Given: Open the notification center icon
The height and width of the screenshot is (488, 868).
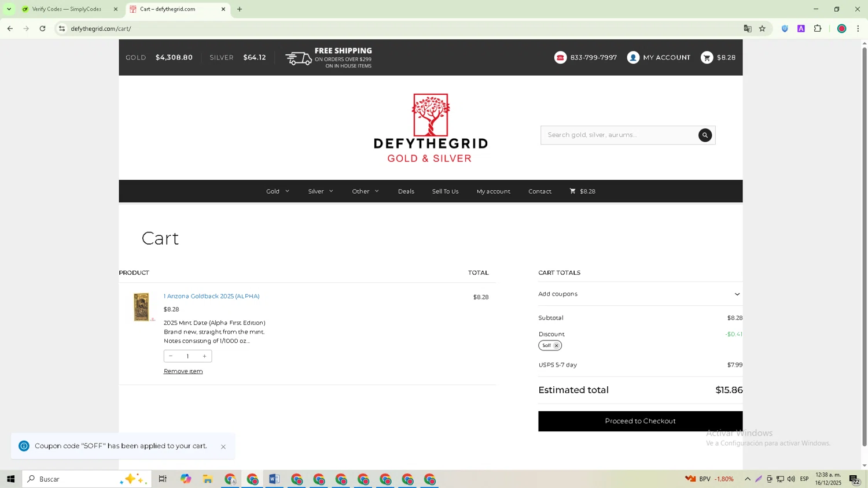Looking at the screenshot, I should point(855,479).
